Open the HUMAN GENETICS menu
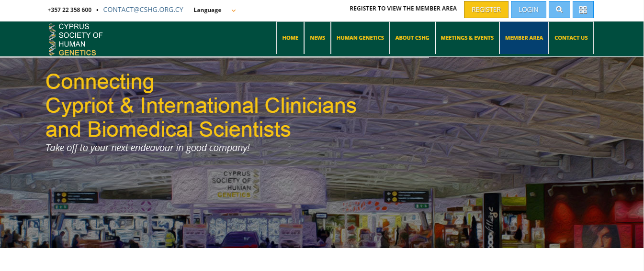This screenshot has width=644, height=271. [360, 38]
